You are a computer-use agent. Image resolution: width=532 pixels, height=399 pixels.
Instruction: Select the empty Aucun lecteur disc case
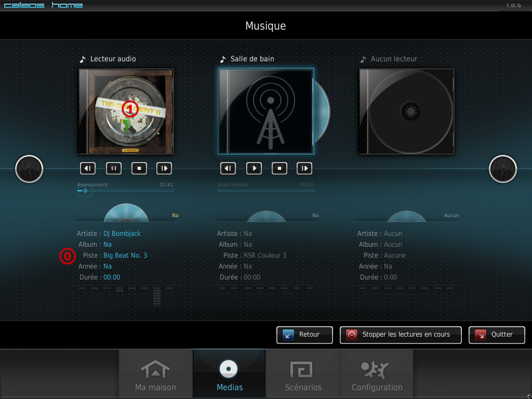[x=406, y=112]
